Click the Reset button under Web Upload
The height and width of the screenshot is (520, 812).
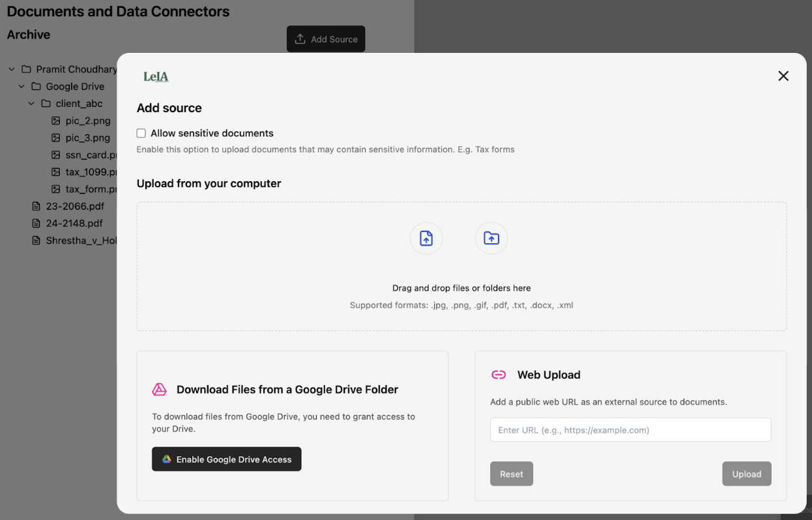click(x=512, y=474)
